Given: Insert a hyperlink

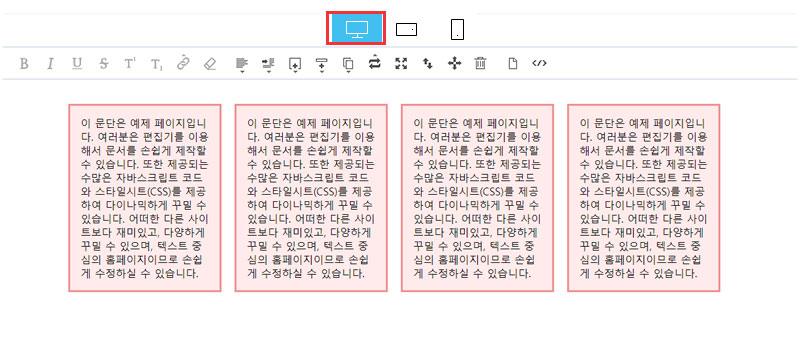Looking at the screenshot, I should click(x=183, y=64).
